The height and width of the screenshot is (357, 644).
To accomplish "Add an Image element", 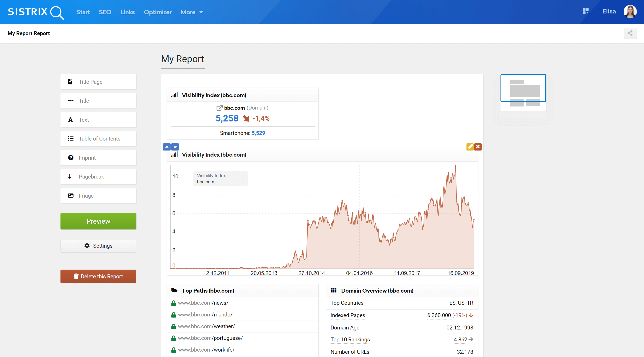I will click(98, 196).
